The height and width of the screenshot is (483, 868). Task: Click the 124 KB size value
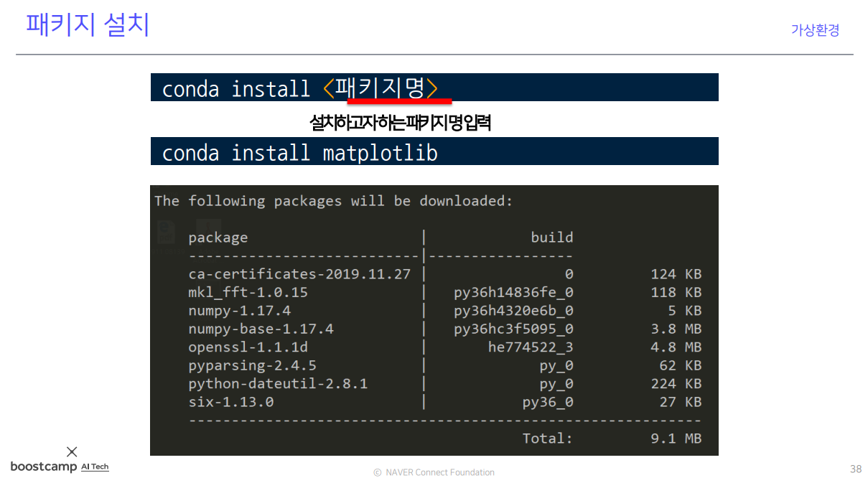pyautogui.click(x=676, y=274)
